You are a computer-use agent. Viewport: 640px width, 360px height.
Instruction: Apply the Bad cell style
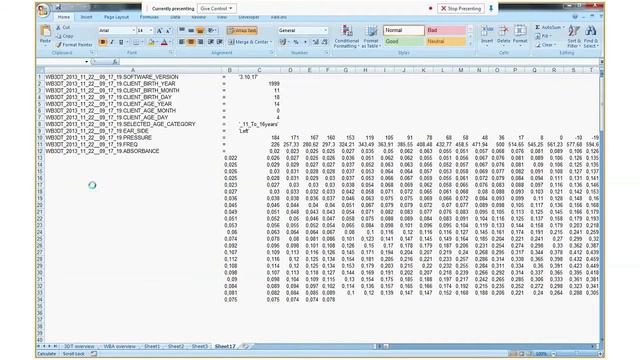446,30
